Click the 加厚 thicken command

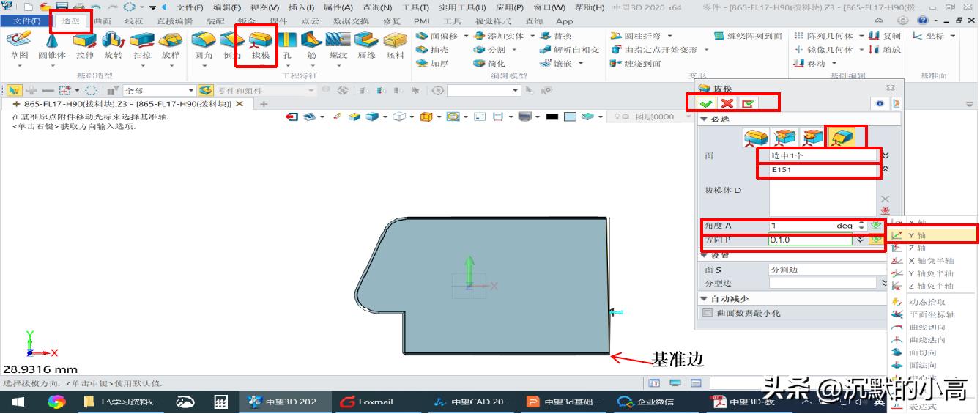pos(433,64)
